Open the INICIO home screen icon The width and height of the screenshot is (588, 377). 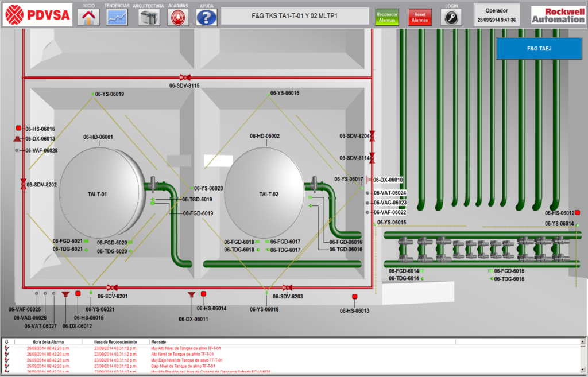click(88, 17)
